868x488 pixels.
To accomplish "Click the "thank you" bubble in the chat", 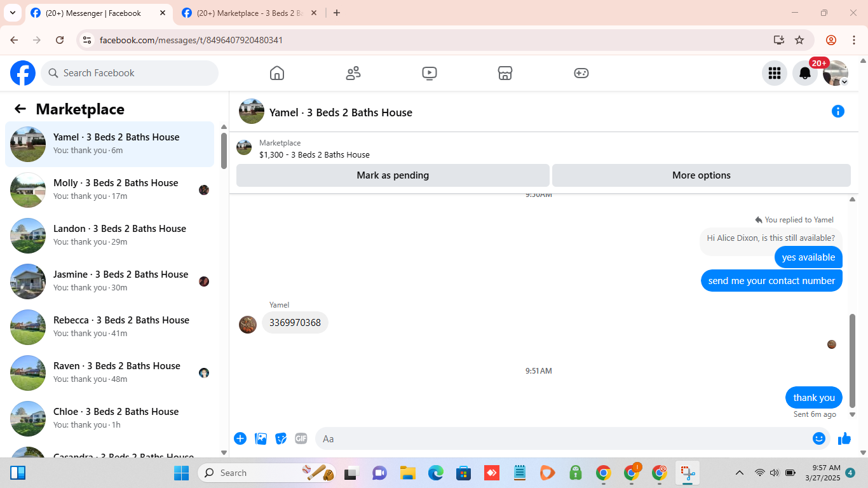I will tap(814, 398).
